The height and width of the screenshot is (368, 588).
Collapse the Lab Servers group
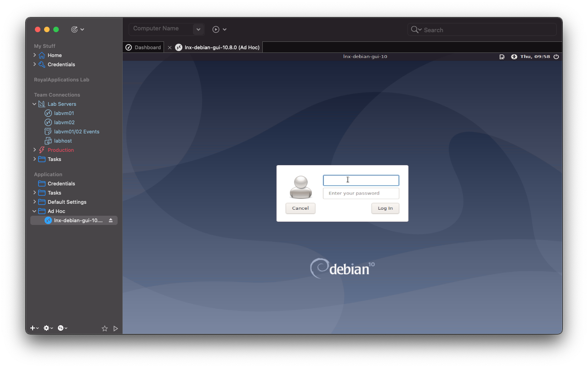point(34,103)
